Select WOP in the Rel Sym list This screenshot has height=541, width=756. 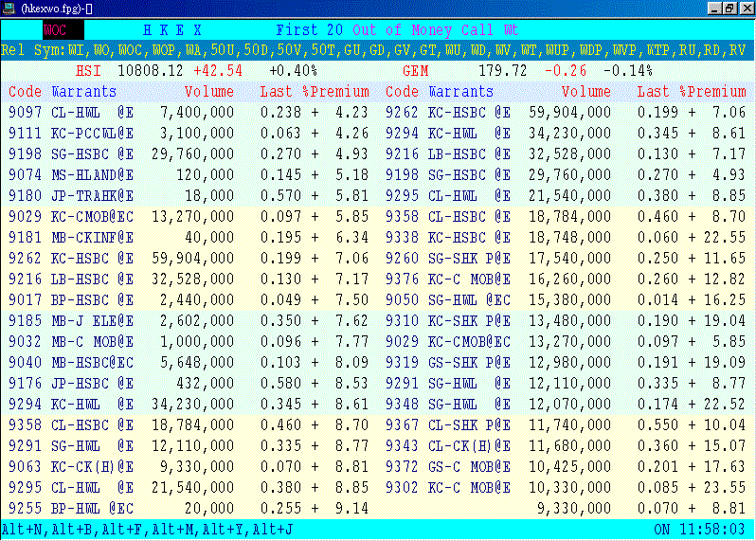[x=165, y=50]
